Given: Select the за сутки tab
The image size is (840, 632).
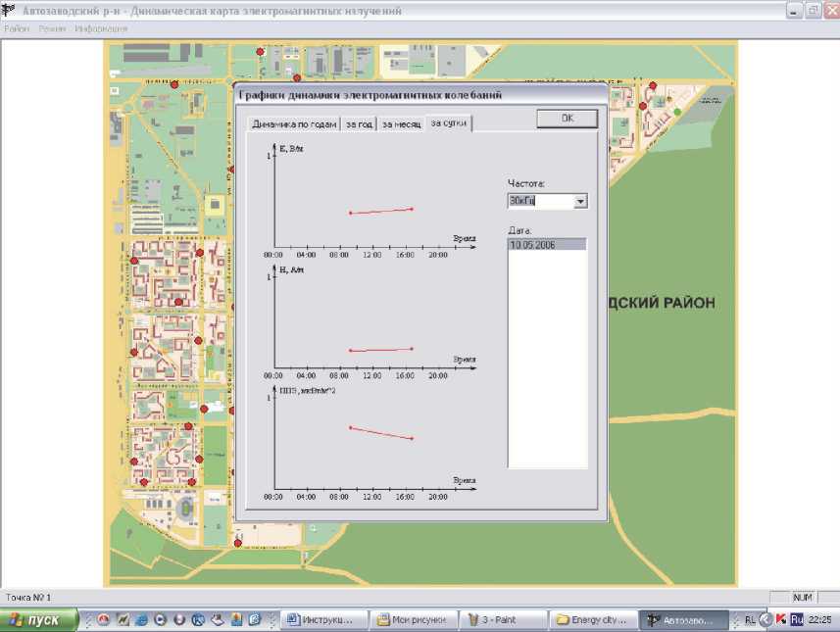Looking at the screenshot, I should click(449, 123).
